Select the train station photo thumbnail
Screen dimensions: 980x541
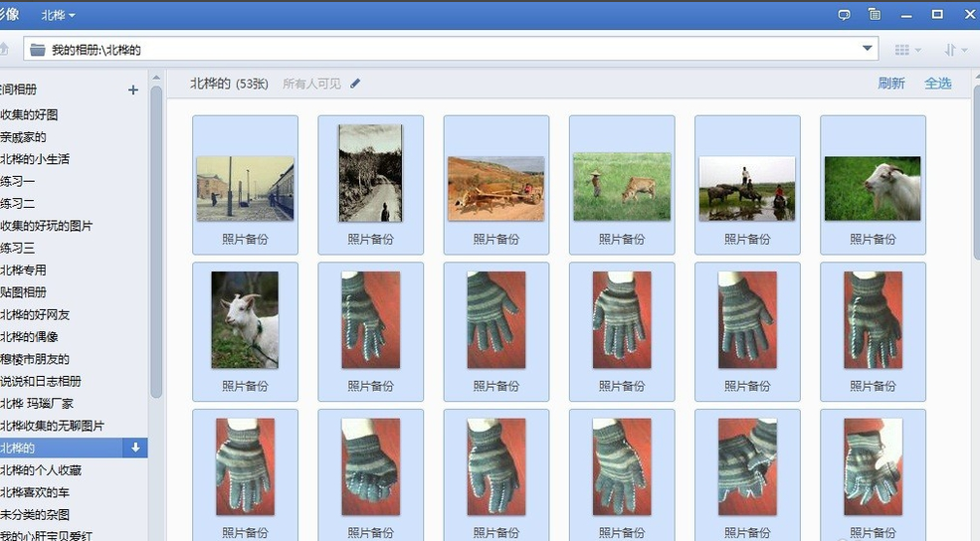tap(245, 188)
